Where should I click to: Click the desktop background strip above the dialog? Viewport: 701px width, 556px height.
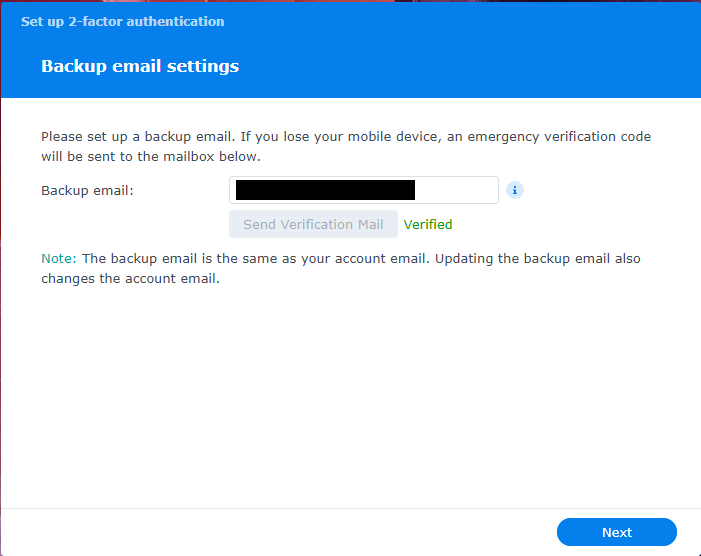point(500,1)
